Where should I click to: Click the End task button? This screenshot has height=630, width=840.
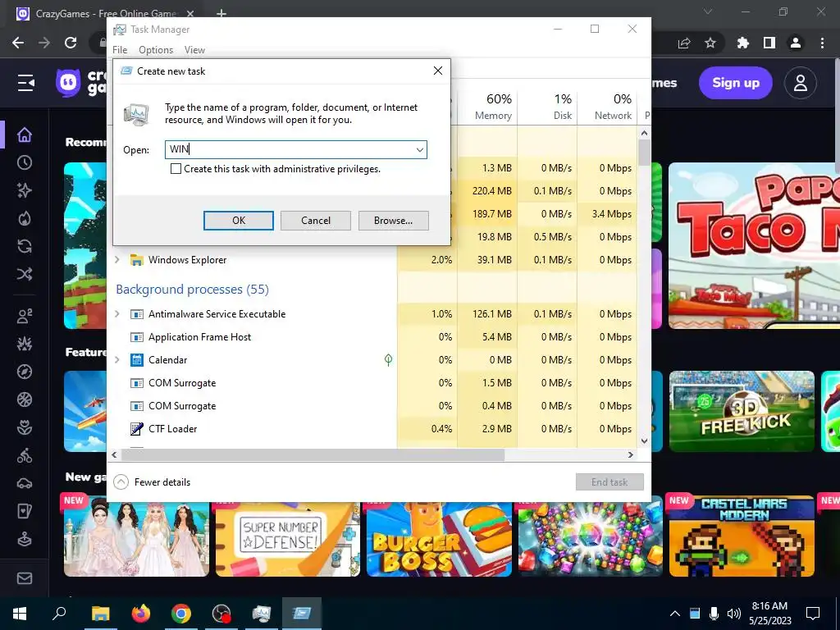(609, 482)
